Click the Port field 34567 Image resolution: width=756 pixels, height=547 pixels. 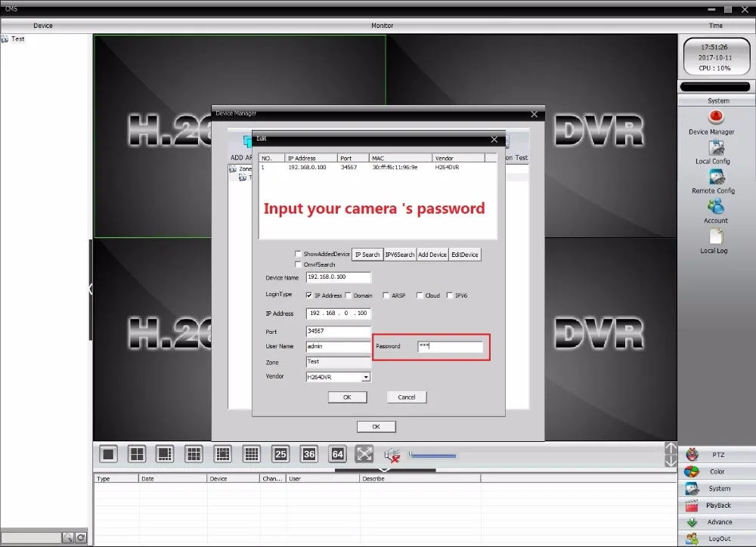(x=339, y=332)
